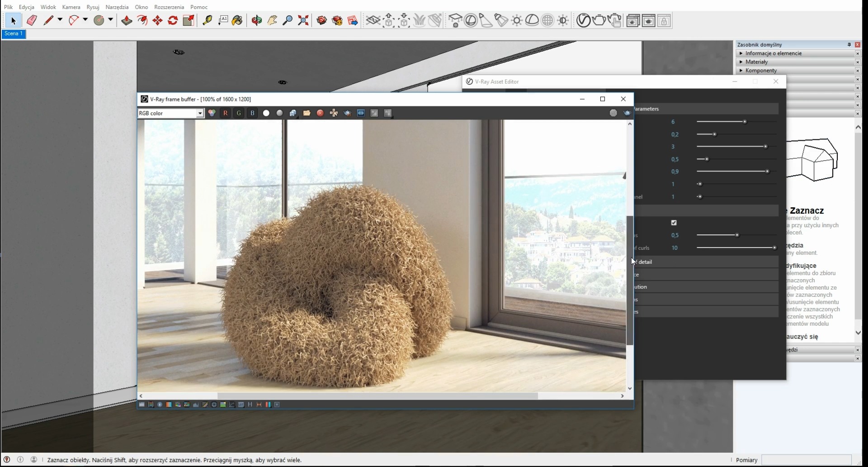Stop rendering button in frame buffer
Viewport: 868px width, 467px height.
pyautogui.click(x=613, y=113)
